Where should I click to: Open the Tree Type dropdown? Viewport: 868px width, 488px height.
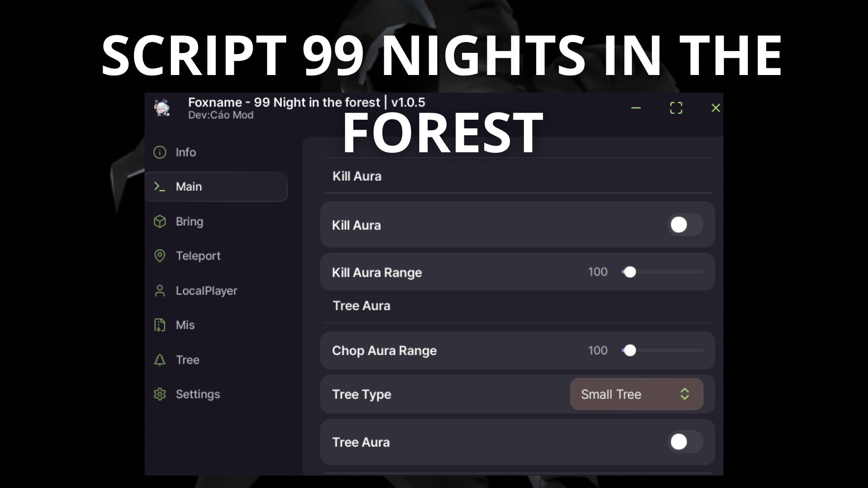(636, 394)
